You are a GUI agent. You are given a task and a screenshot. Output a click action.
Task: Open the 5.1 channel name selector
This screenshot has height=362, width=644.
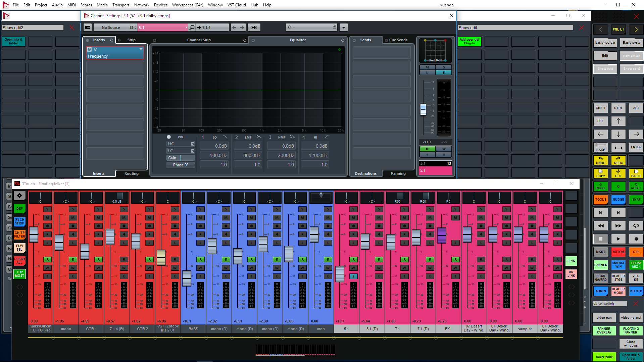click(x=163, y=28)
